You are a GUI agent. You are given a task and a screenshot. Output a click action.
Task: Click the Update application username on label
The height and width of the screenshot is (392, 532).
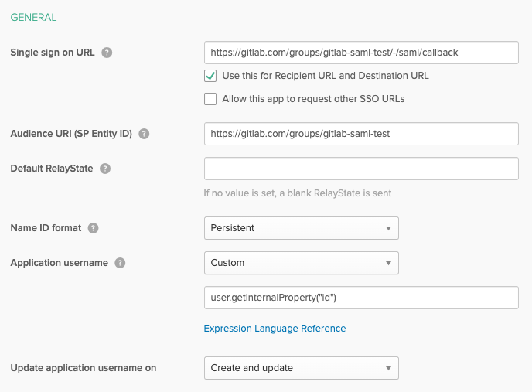(x=84, y=368)
